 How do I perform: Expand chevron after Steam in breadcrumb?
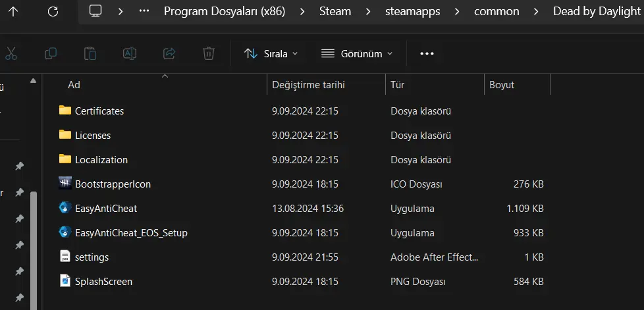pos(368,11)
